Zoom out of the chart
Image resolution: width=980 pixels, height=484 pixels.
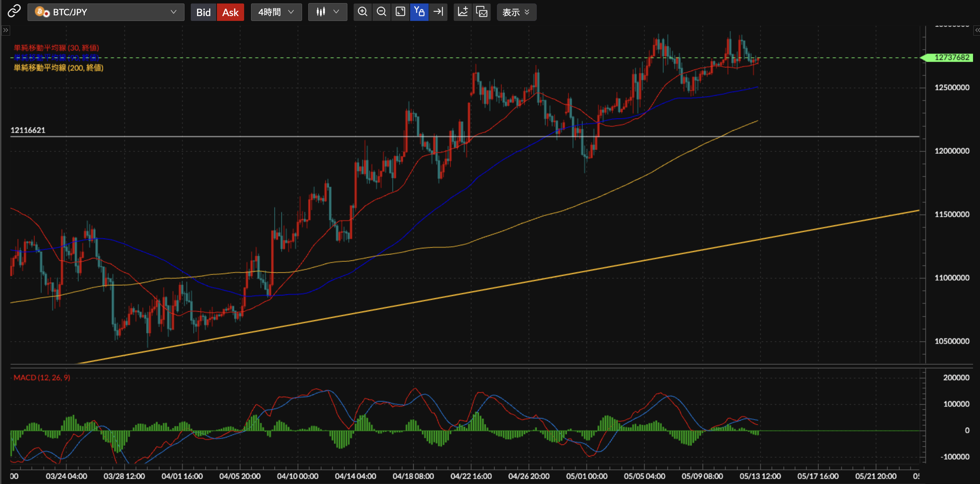[381, 12]
